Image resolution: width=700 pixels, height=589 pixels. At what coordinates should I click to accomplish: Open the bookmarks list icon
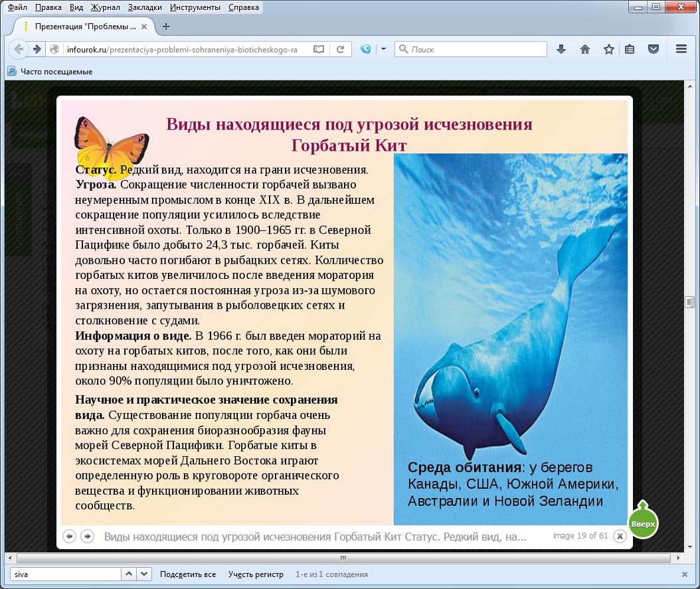(x=630, y=49)
